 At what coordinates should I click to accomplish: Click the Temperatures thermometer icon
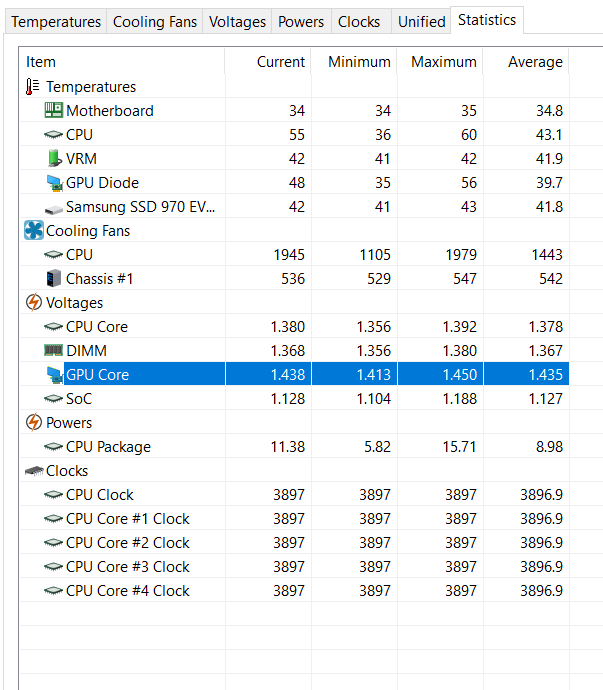pos(33,87)
